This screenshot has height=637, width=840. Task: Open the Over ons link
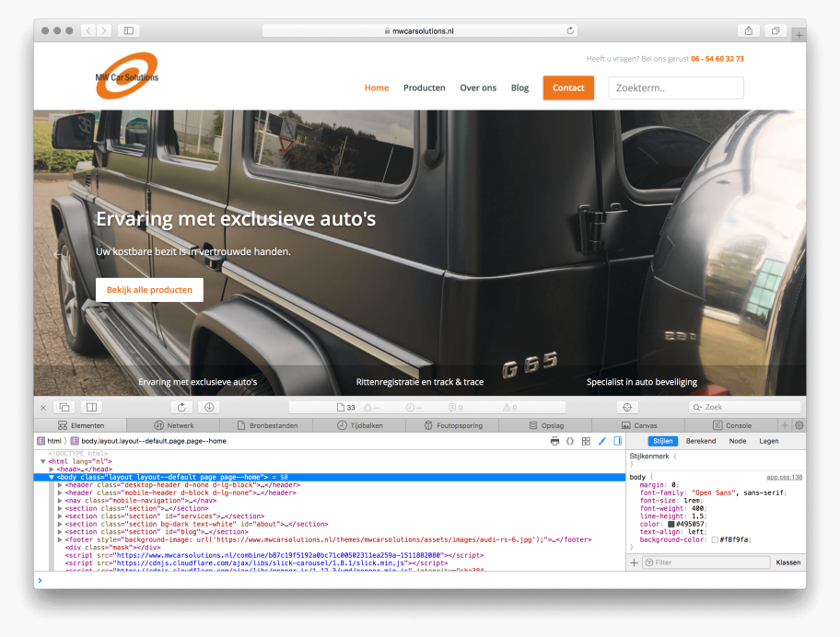coord(478,87)
